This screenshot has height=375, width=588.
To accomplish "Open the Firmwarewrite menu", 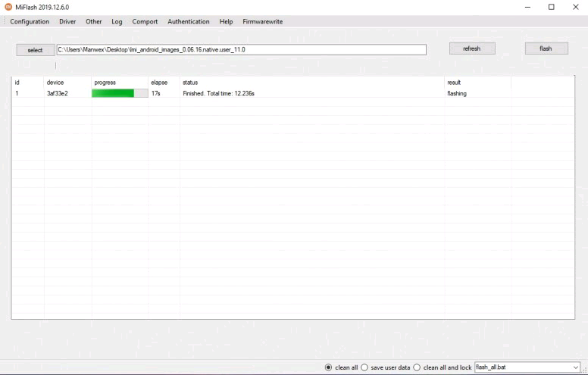I will point(262,22).
